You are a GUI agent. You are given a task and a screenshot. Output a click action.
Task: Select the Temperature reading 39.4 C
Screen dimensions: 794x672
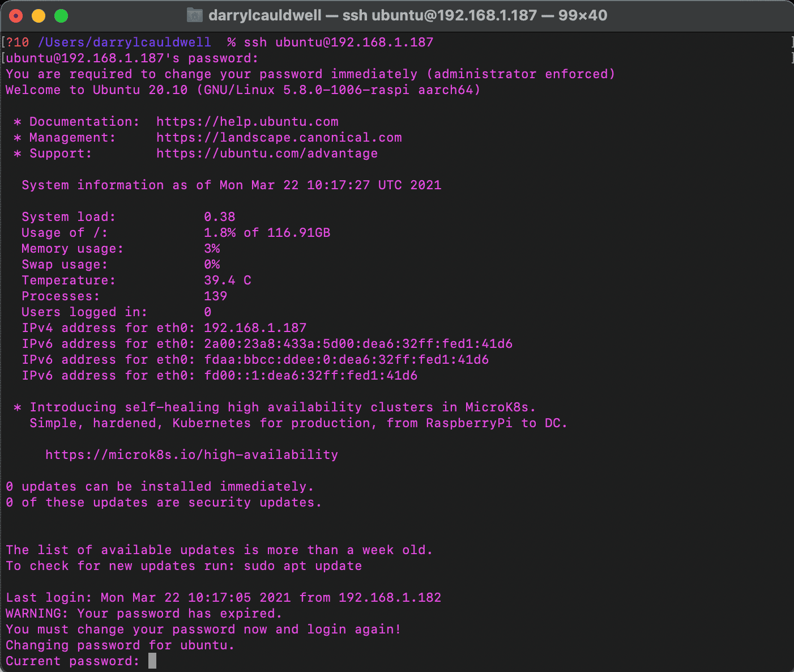coord(228,280)
